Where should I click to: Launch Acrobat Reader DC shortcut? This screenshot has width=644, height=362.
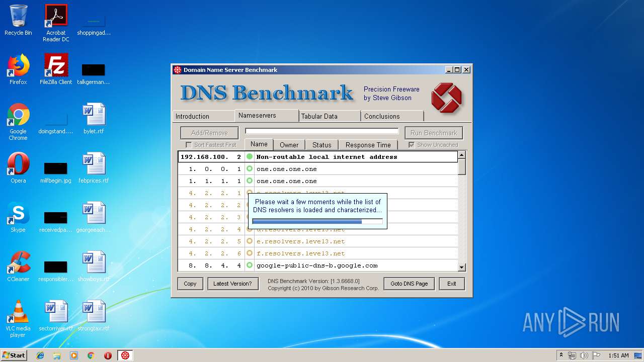click(56, 23)
